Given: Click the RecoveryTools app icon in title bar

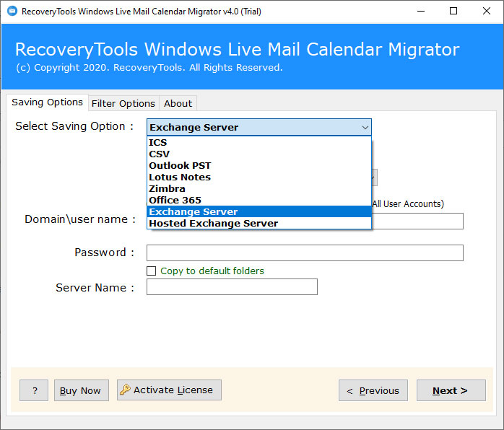Looking at the screenshot, I should pyautogui.click(x=12, y=12).
